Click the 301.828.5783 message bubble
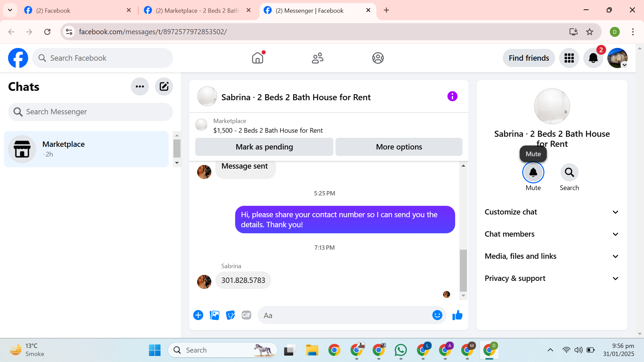This screenshot has width=644, height=362. (x=243, y=280)
